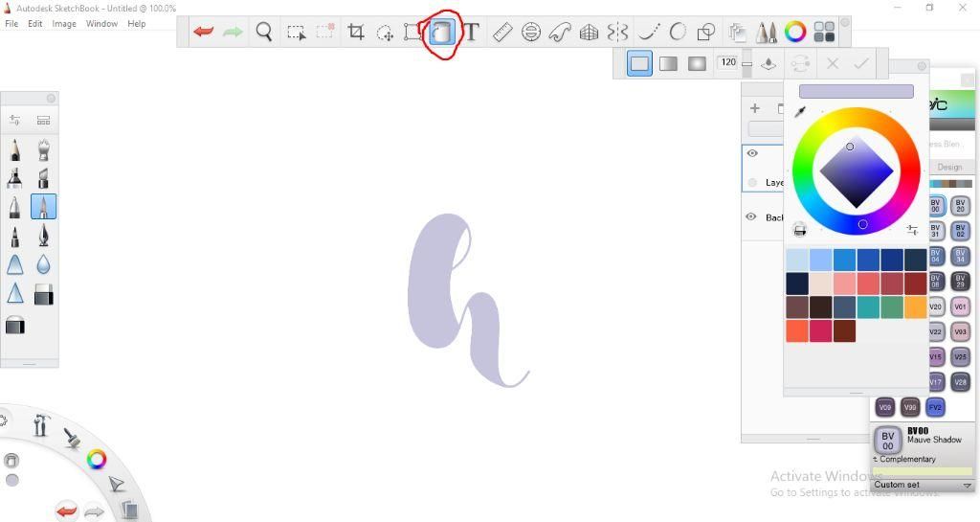980x522 pixels.
Task: Choose Copic marker BV20
Action: tap(960, 205)
